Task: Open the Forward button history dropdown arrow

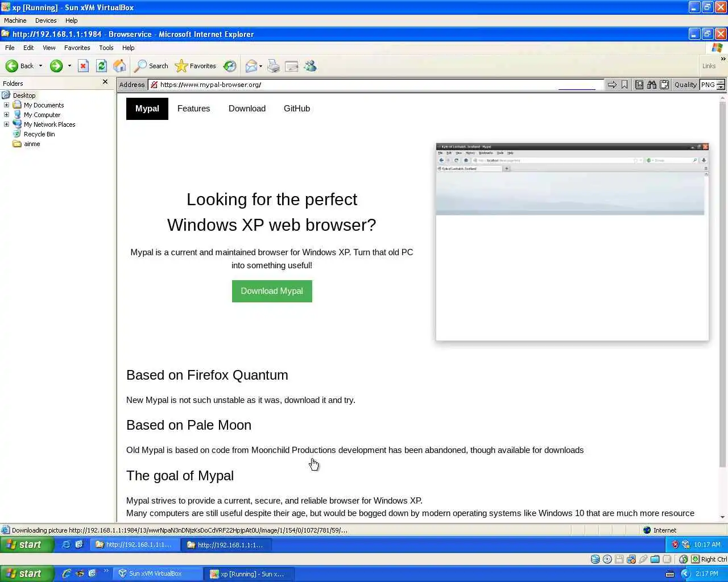Action: click(x=69, y=66)
